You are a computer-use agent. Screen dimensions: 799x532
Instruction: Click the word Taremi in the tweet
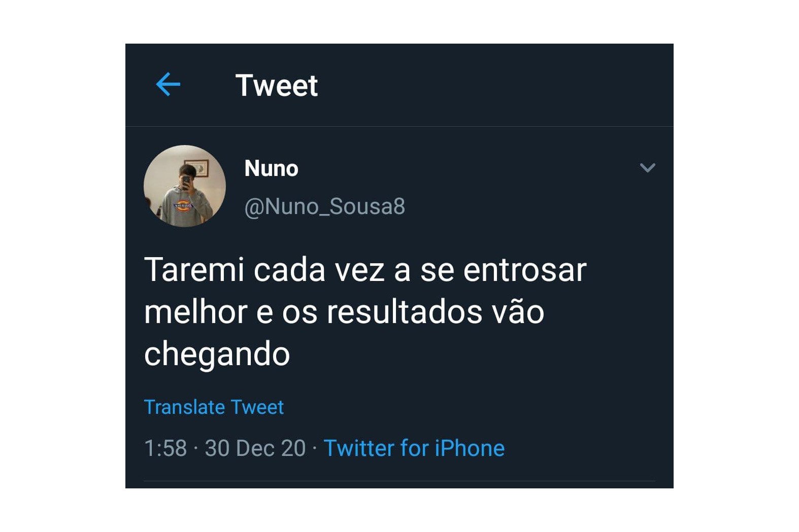(x=195, y=270)
